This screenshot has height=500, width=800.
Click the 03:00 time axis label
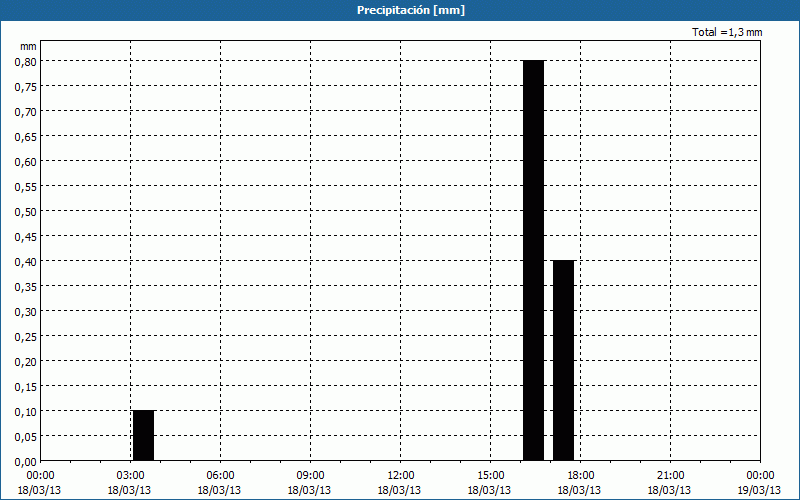[x=131, y=476]
